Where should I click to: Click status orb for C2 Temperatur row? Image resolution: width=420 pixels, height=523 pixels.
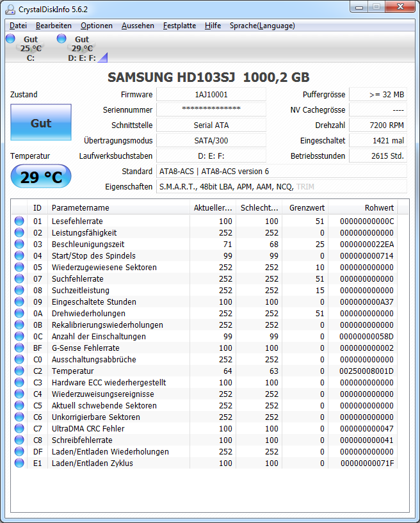coord(19,371)
